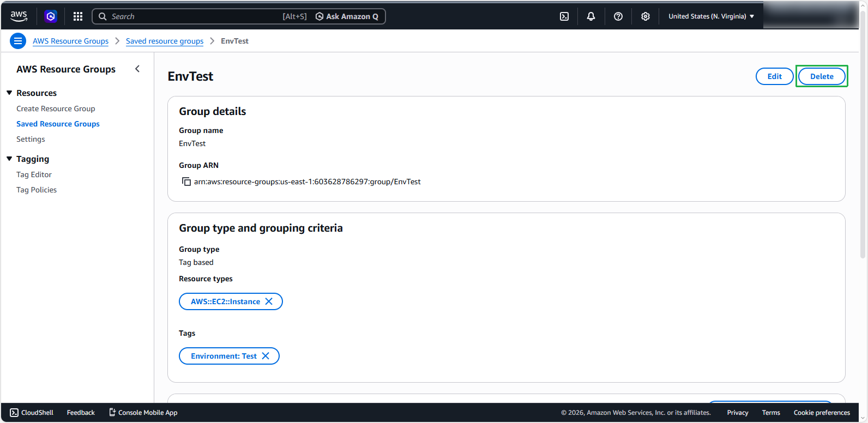Open the Resource Groups service shortcut icon
The height and width of the screenshot is (423, 868).
coord(51,16)
